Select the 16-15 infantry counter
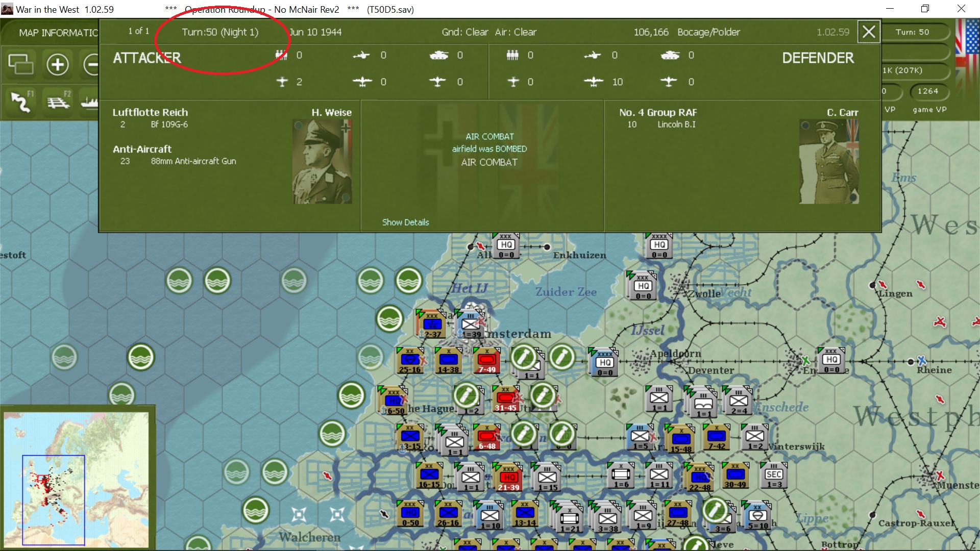This screenshot has width=980, height=551. pyautogui.click(x=429, y=475)
